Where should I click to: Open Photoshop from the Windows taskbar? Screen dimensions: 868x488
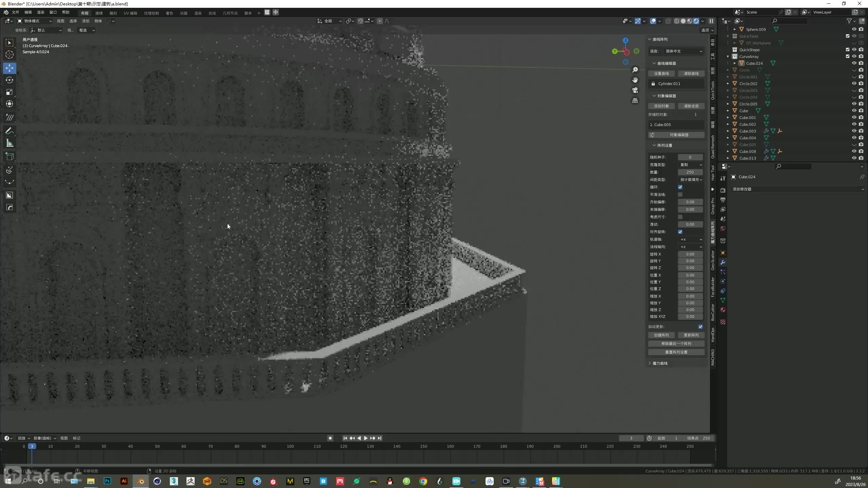point(107,481)
